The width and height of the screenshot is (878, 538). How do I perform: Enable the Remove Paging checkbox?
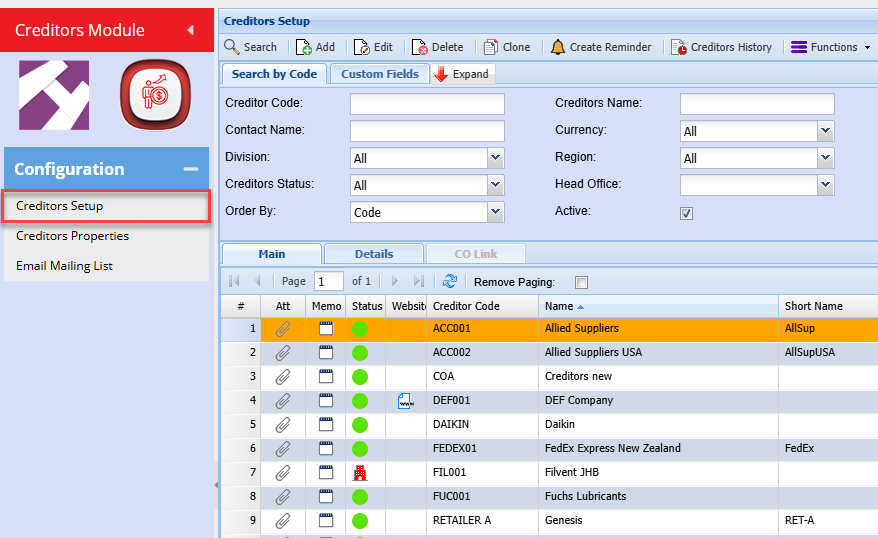582,283
